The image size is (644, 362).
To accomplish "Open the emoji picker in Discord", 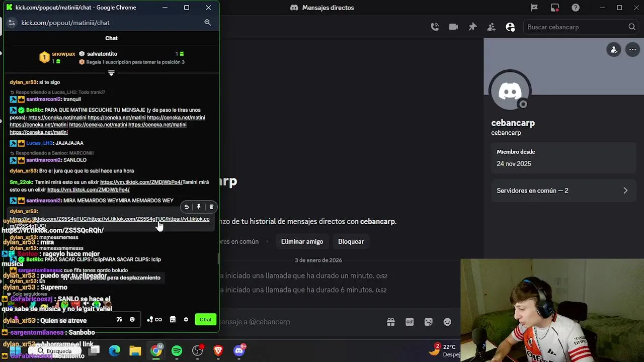I will pos(447,322).
